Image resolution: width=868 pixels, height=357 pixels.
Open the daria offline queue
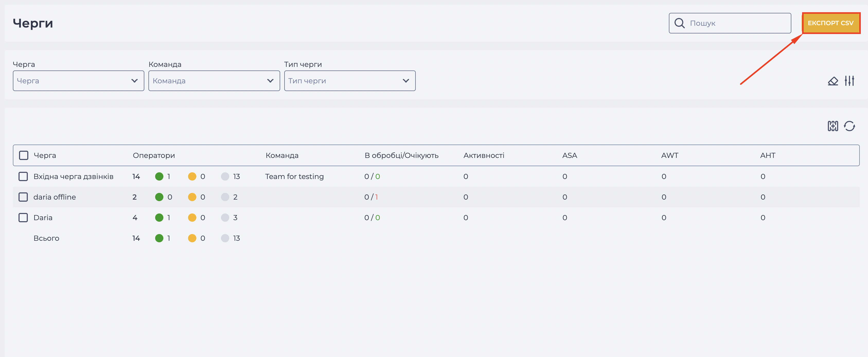click(55, 197)
